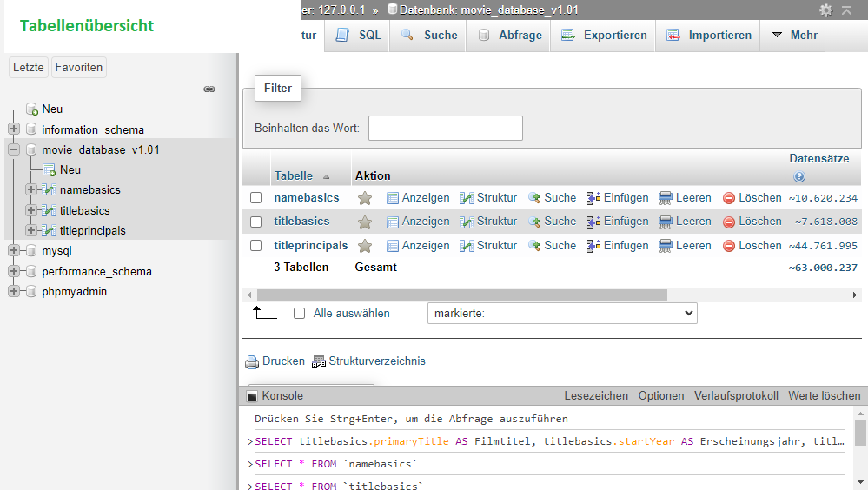Image resolution: width=868 pixels, height=490 pixels.
Task: Tick the checkbox for namebasics table
Action: (x=256, y=198)
